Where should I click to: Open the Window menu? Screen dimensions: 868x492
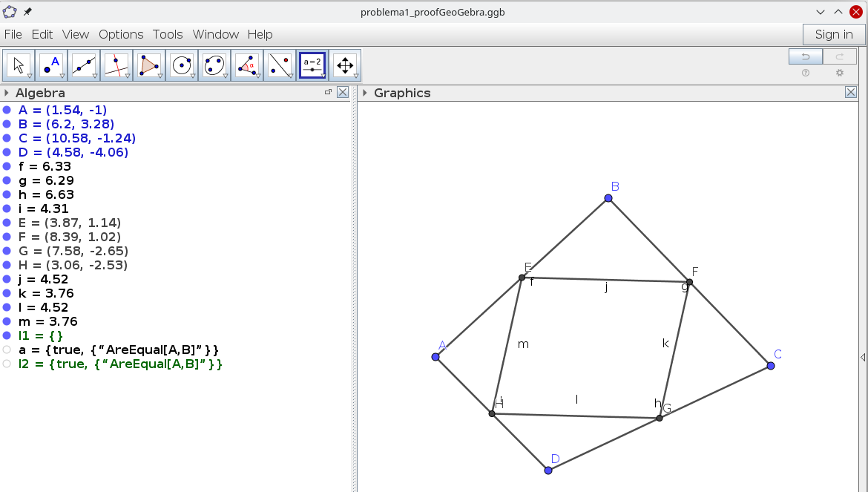click(216, 34)
